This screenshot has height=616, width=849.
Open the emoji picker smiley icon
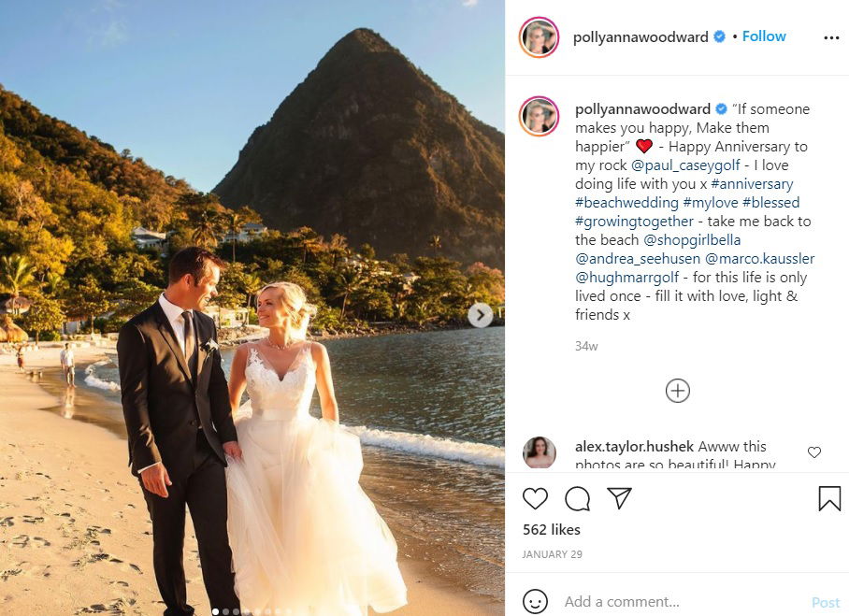pos(535,601)
